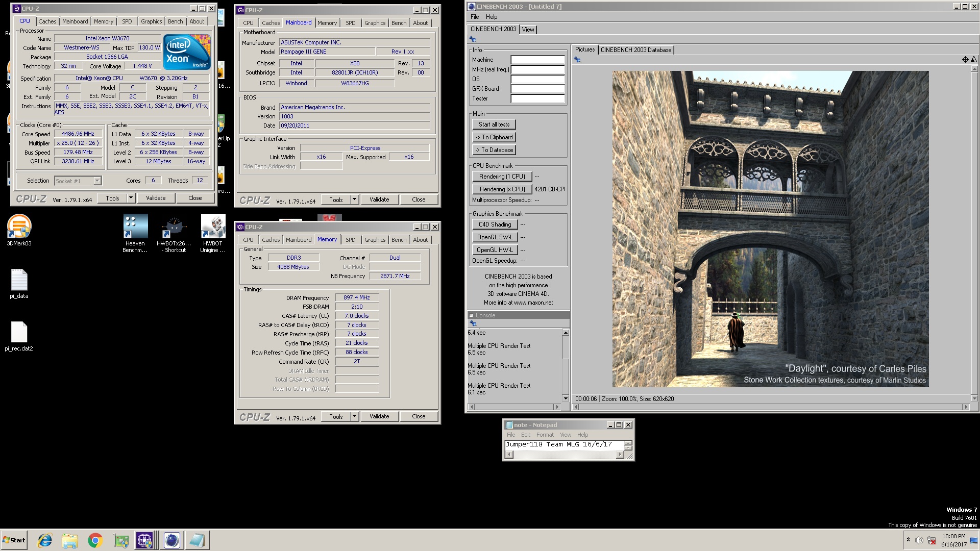Switch to CPU-Z via its taskbar icon
This screenshot has height=551, width=980.
pos(144,540)
